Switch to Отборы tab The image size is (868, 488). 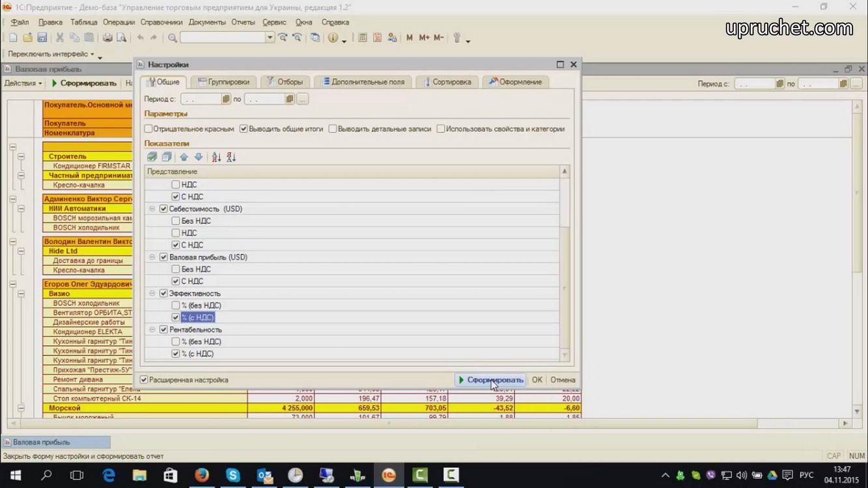285,82
